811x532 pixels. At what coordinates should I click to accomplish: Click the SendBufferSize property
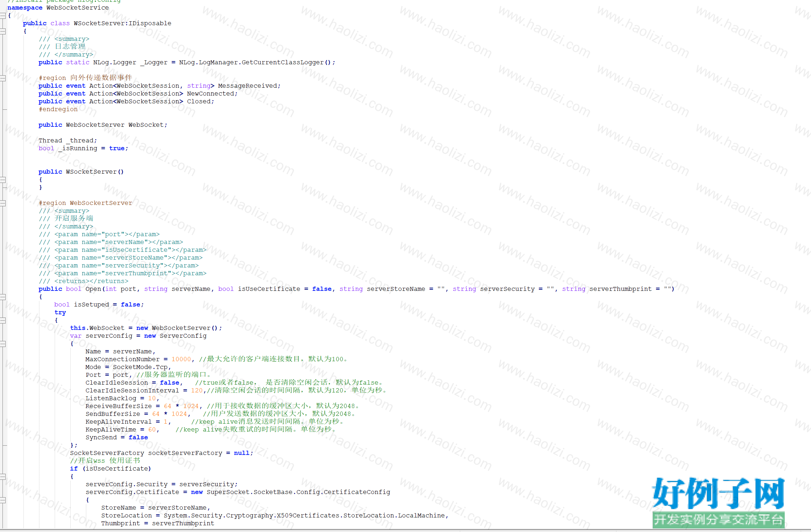coord(113,414)
